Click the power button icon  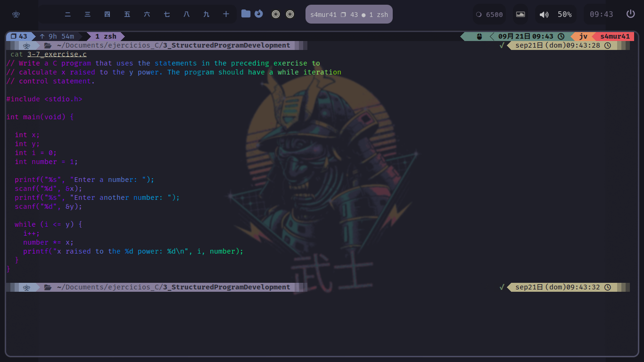[x=630, y=14]
